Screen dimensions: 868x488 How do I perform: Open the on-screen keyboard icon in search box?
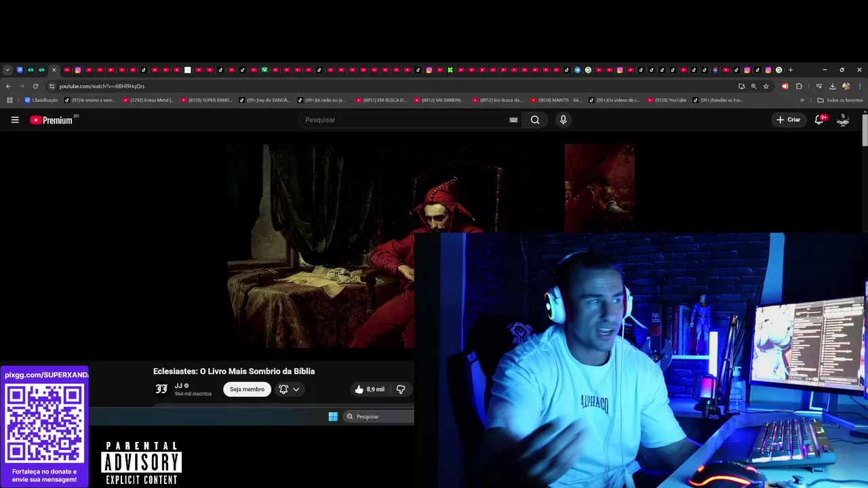pos(513,120)
